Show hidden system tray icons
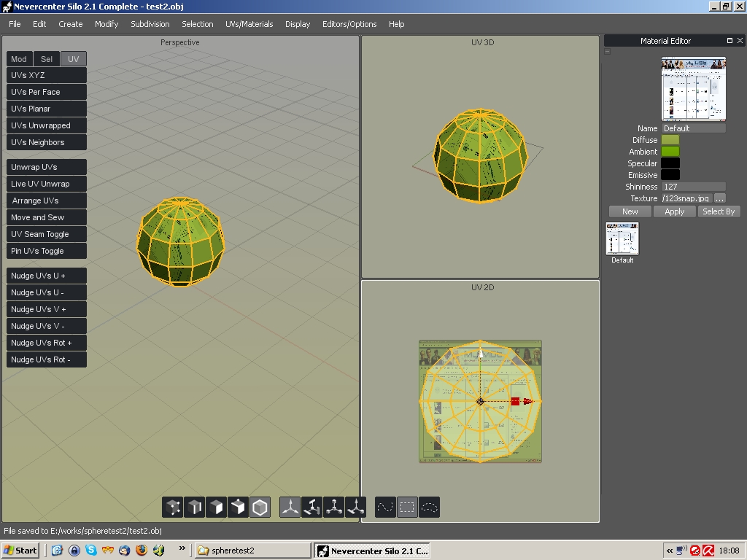The image size is (747, 560). point(670,551)
